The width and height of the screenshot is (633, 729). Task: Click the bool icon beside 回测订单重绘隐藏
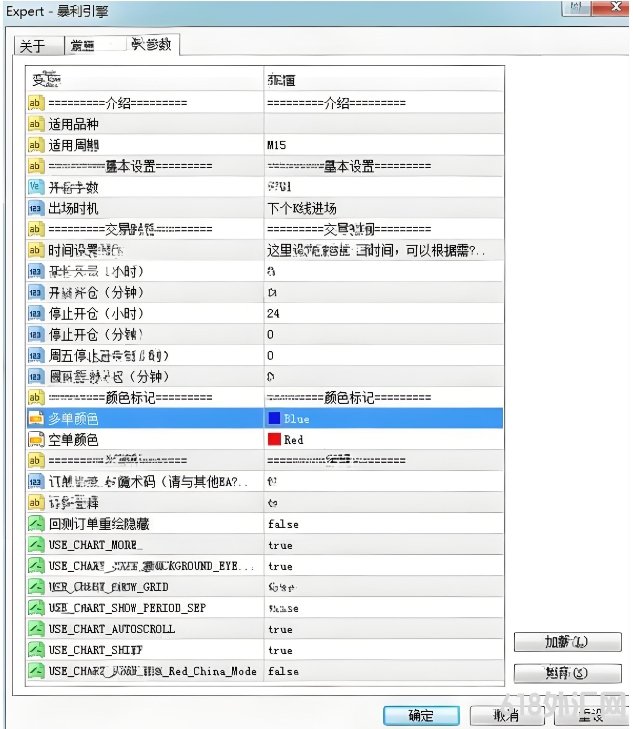click(x=35, y=524)
